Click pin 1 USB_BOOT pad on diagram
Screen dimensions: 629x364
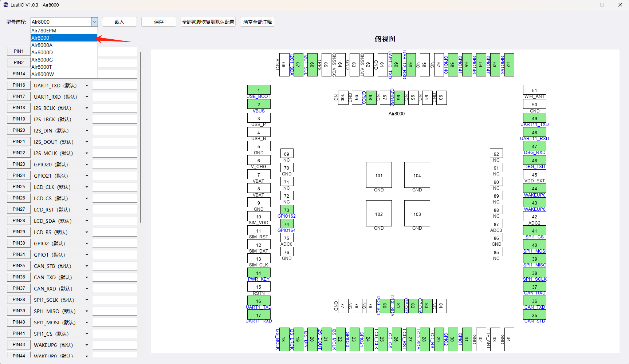(x=259, y=90)
